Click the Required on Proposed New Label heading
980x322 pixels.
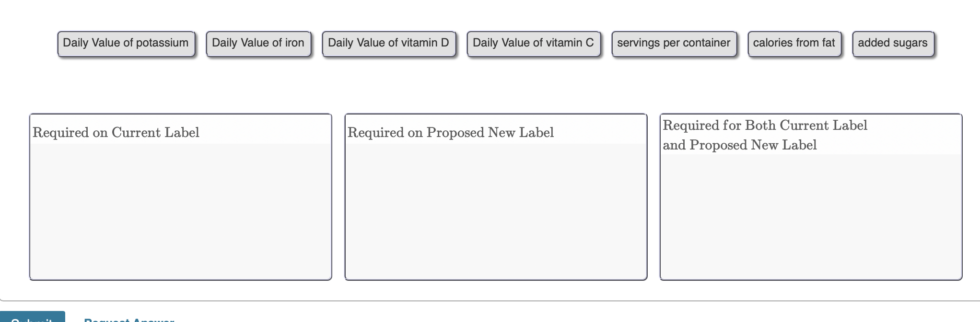451,132
